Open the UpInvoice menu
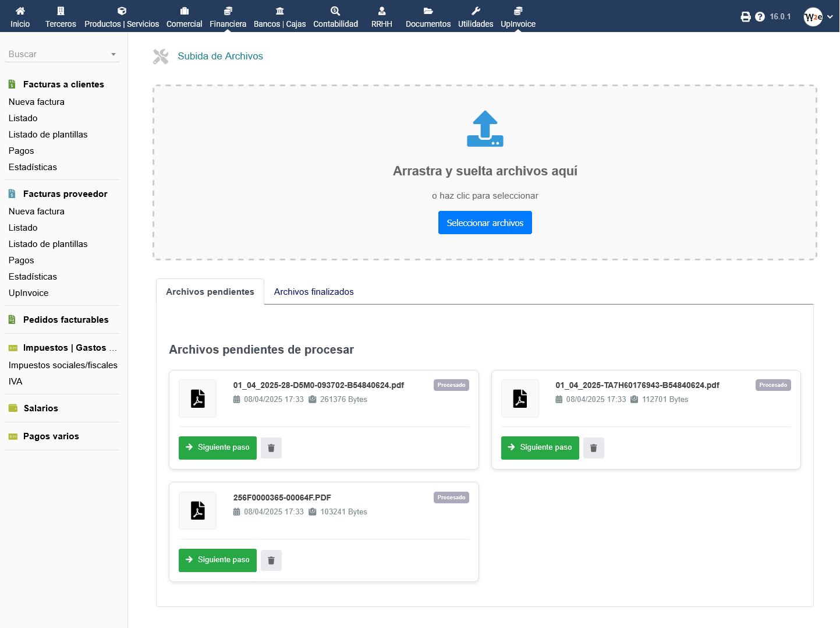 518,24
